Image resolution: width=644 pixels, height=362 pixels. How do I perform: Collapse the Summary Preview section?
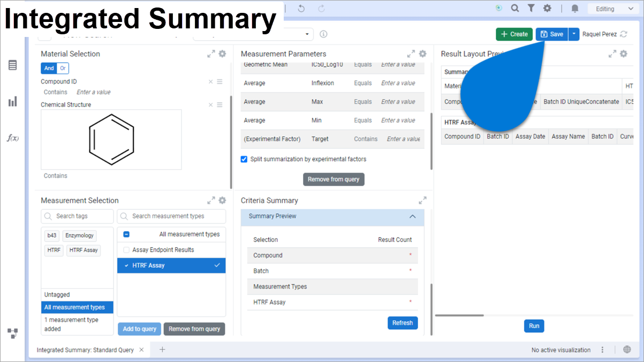tap(412, 216)
